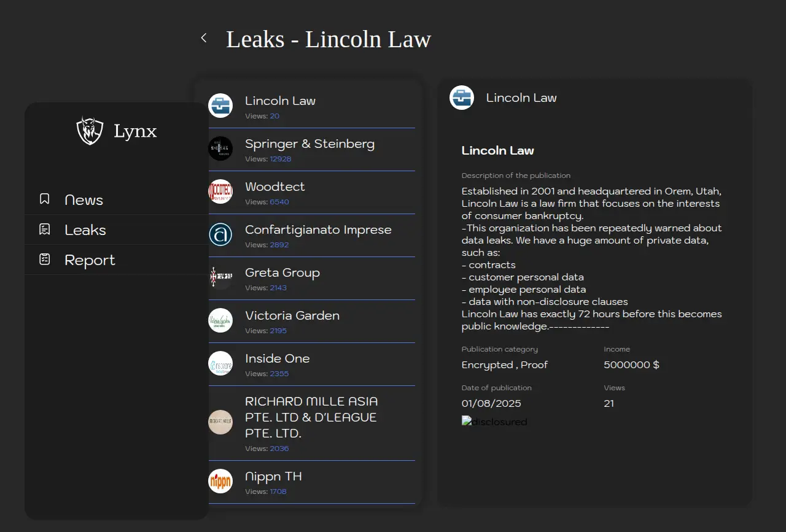Select the Springer & Steinberg entry name
This screenshot has height=532, width=786.
pos(309,144)
